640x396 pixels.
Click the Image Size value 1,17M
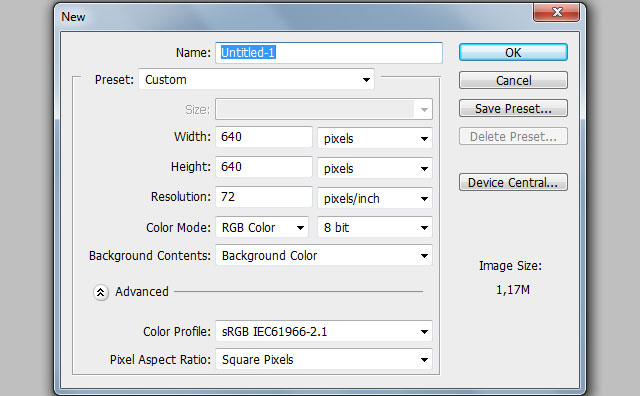coord(513,290)
